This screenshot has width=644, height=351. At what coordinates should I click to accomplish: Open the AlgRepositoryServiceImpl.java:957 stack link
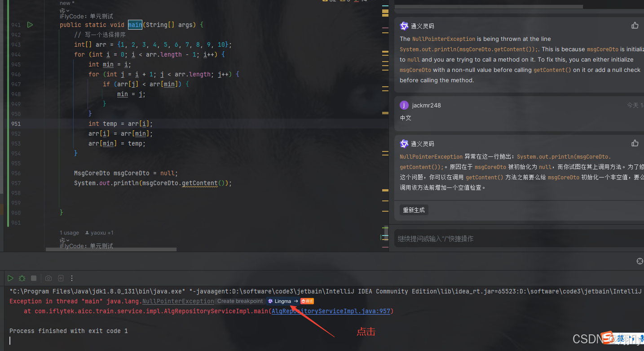point(331,311)
